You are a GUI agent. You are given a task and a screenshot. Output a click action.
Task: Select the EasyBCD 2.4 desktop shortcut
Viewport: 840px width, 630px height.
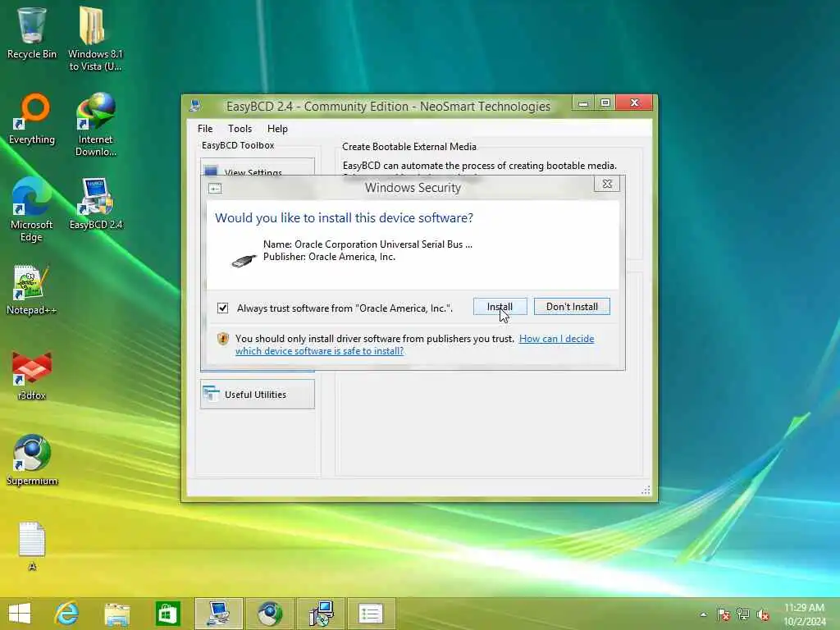96,204
